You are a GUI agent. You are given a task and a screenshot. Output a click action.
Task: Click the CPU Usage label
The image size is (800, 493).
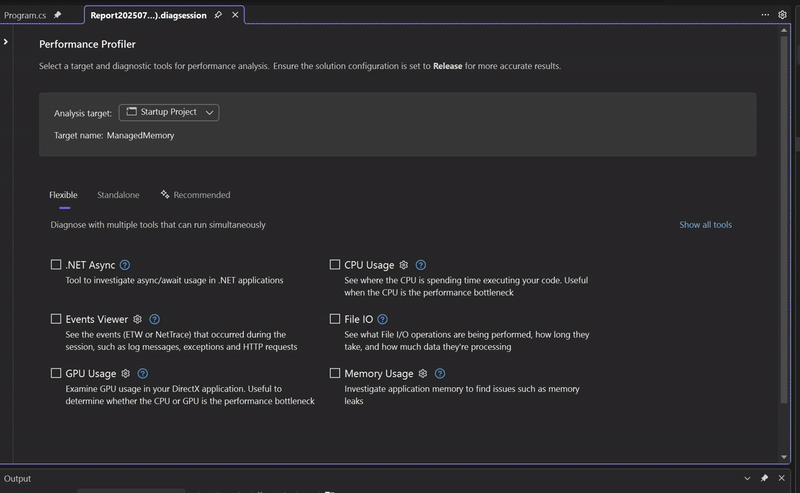(369, 265)
